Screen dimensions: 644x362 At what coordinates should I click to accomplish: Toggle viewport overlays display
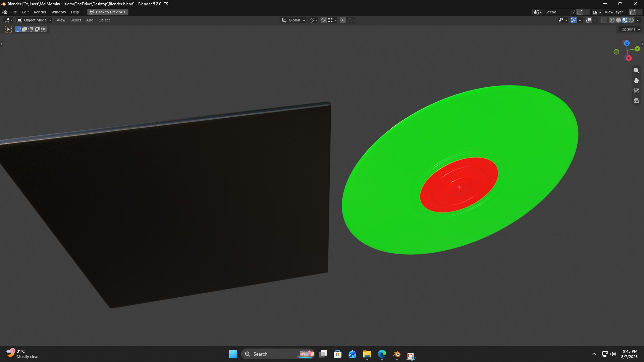pyautogui.click(x=589, y=20)
